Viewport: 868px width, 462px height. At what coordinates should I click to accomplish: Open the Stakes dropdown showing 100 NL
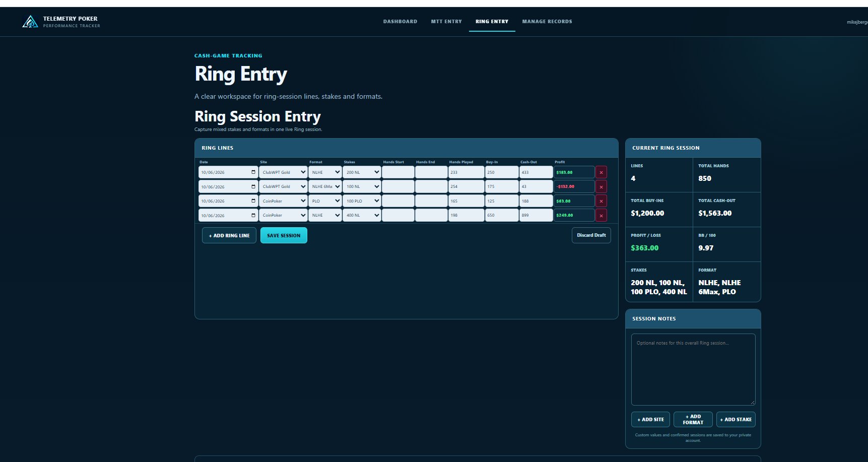pyautogui.click(x=362, y=186)
